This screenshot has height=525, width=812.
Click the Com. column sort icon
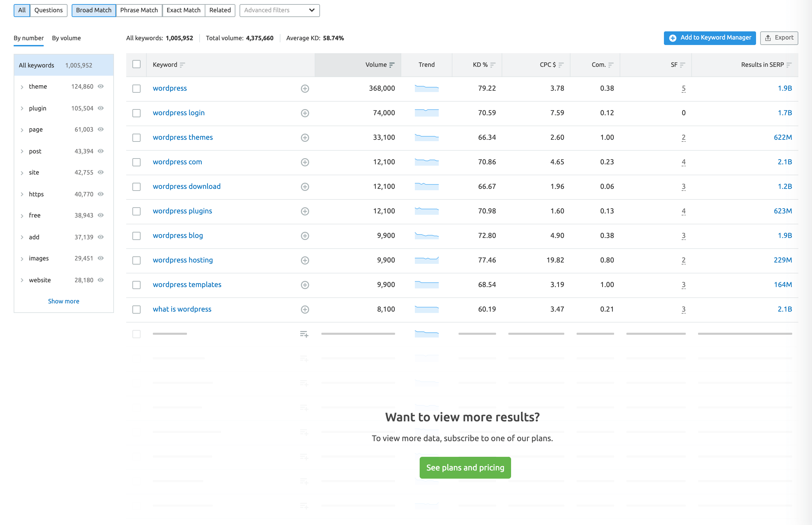click(x=611, y=64)
